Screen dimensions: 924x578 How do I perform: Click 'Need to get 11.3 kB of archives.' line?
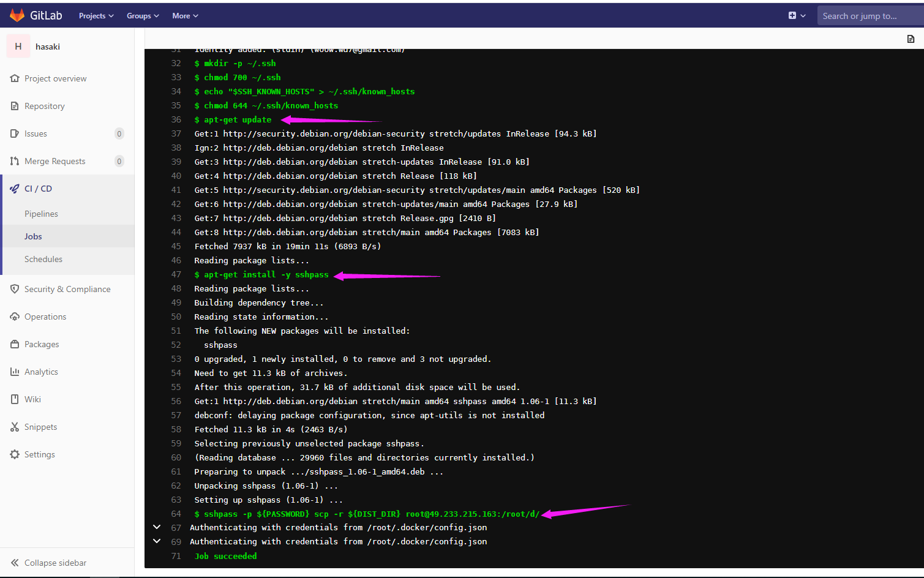(271, 373)
